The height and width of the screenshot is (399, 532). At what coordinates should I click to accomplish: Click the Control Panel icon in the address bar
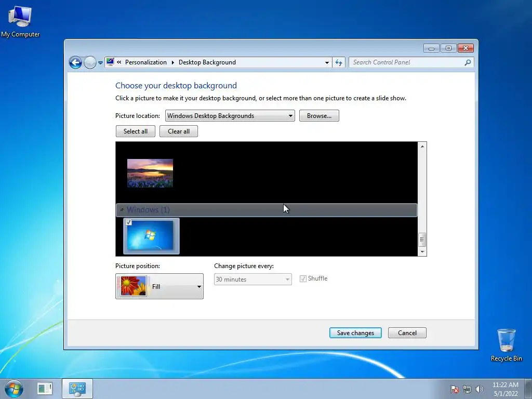(x=110, y=62)
